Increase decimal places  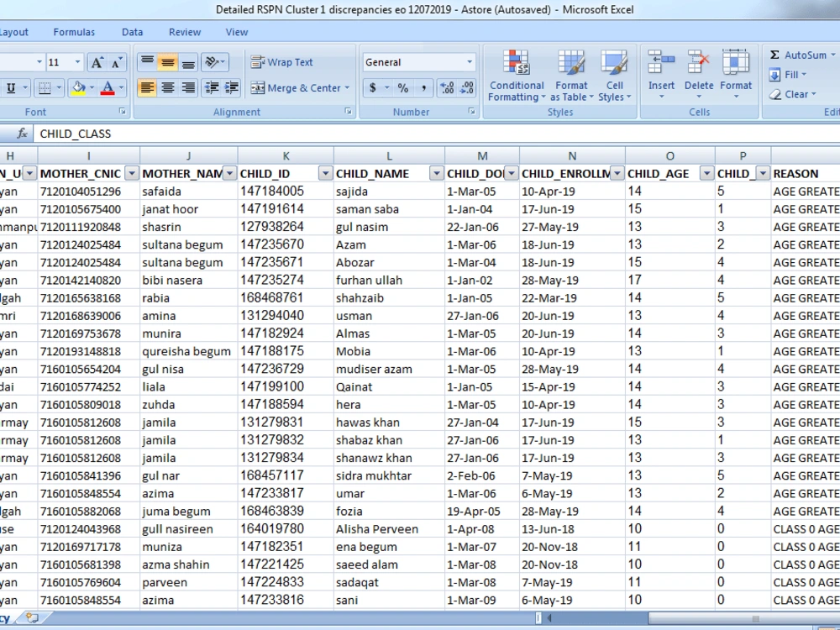[447, 88]
